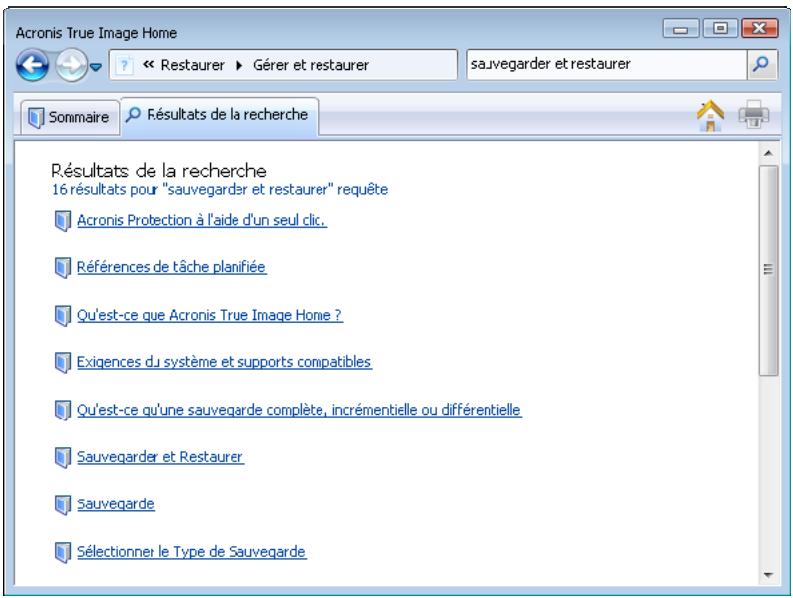Go to the help home page icon
Viewport: 793px width, 598px height.
710,115
